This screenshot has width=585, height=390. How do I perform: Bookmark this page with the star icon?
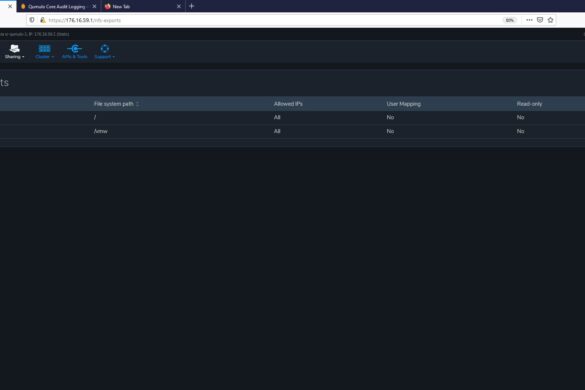[550, 20]
